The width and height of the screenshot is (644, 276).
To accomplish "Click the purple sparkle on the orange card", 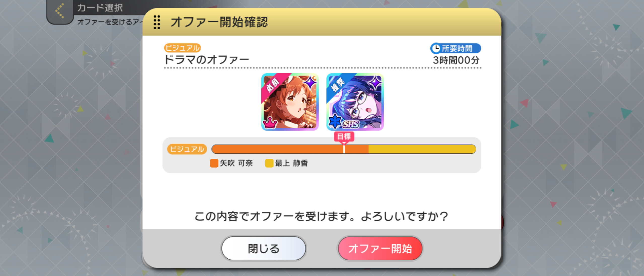I will point(310,82).
